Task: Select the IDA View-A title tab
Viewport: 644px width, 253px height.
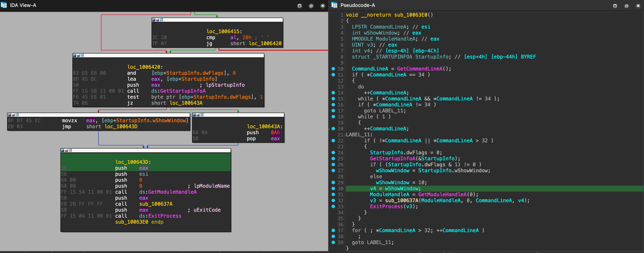Action: coord(23,5)
